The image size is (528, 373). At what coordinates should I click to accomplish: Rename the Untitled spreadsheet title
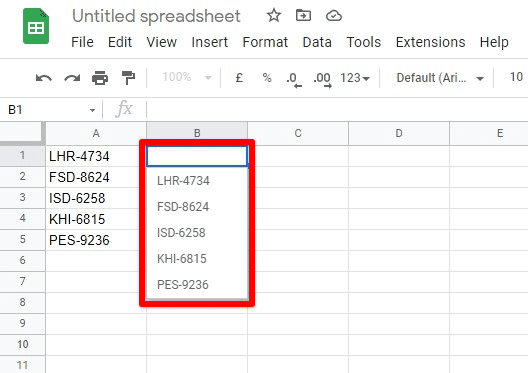[x=157, y=16]
